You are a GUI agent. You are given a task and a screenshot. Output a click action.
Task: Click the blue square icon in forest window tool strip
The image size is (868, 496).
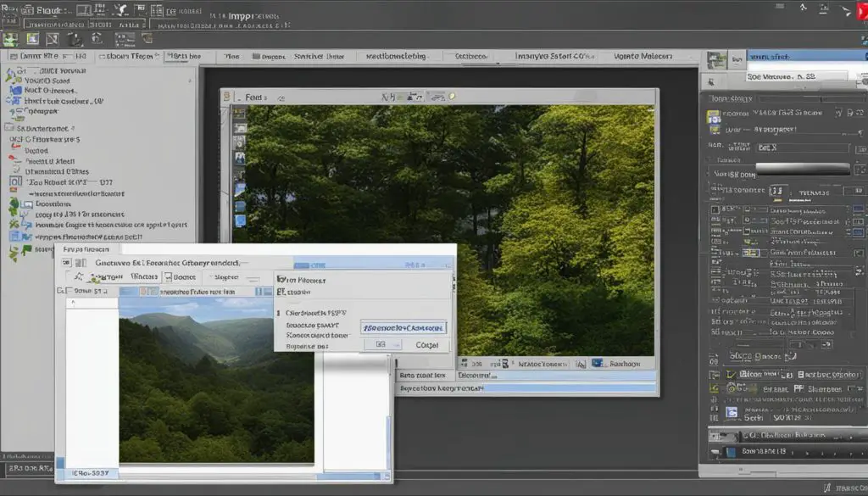pos(240,220)
